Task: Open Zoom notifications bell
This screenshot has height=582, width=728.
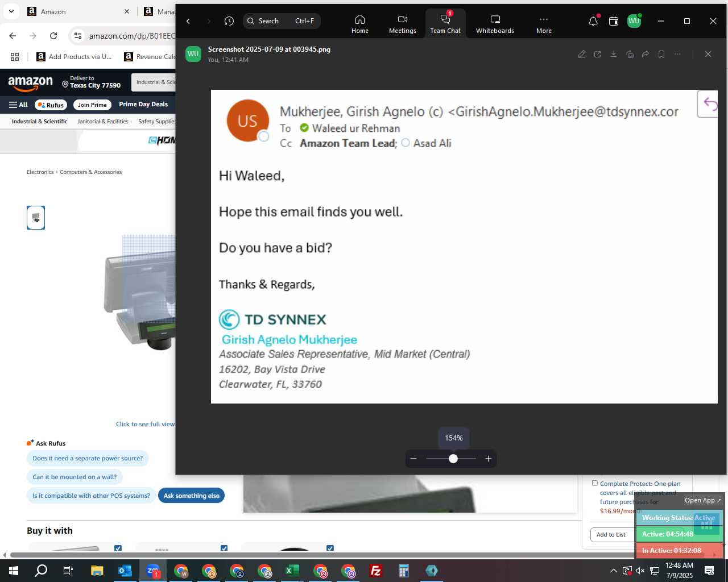Action: (593, 21)
